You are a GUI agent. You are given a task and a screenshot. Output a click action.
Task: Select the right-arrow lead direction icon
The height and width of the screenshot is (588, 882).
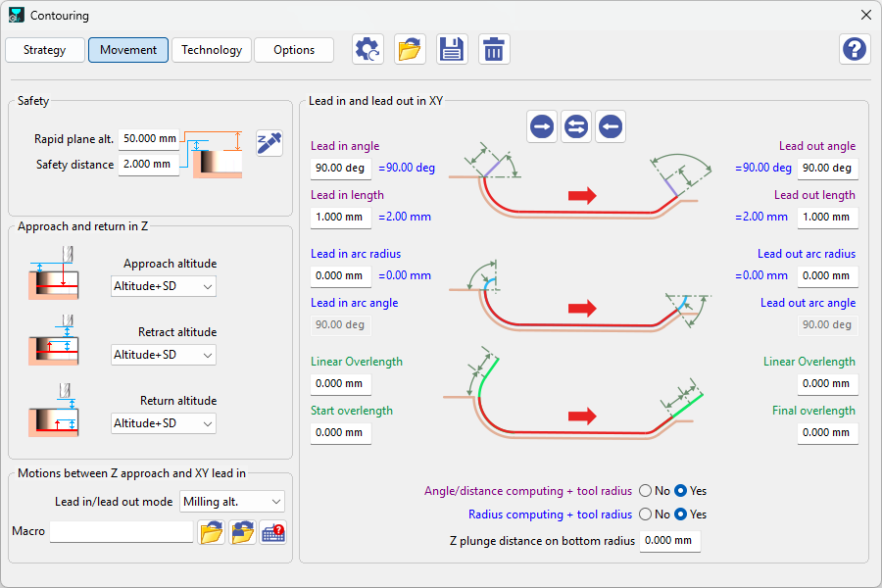pos(541,125)
